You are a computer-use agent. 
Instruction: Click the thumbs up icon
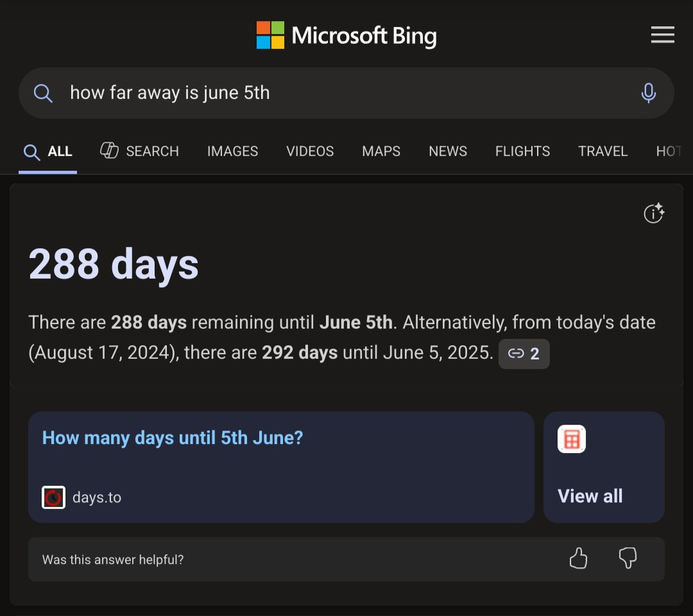click(578, 559)
